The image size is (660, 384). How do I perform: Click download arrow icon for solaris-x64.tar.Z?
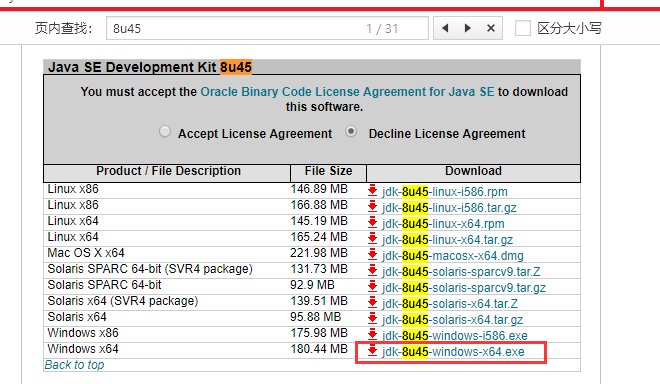(372, 302)
